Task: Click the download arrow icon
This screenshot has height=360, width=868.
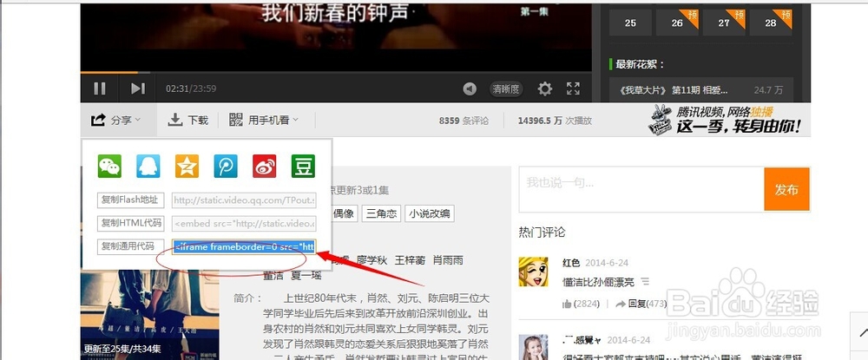Action: [x=175, y=120]
